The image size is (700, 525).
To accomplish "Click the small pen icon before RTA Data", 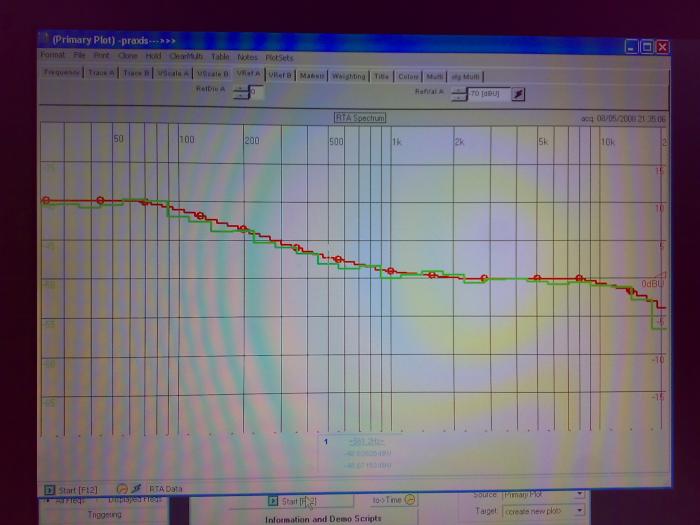I will (x=135, y=489).
